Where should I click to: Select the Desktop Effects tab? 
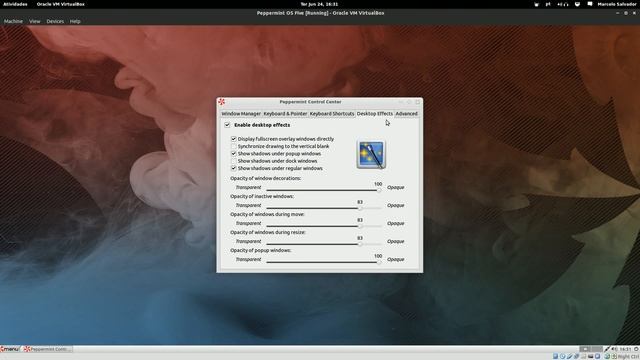375,114
